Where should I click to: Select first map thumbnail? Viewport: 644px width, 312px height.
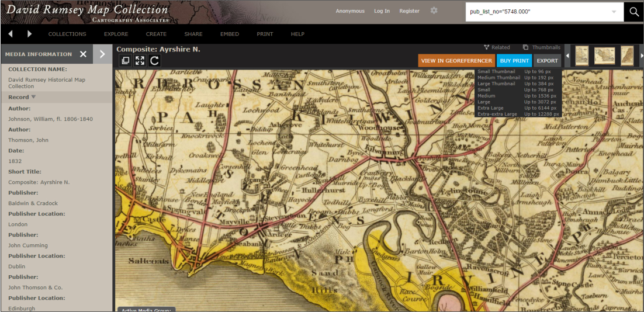click(x=581, y=56)
